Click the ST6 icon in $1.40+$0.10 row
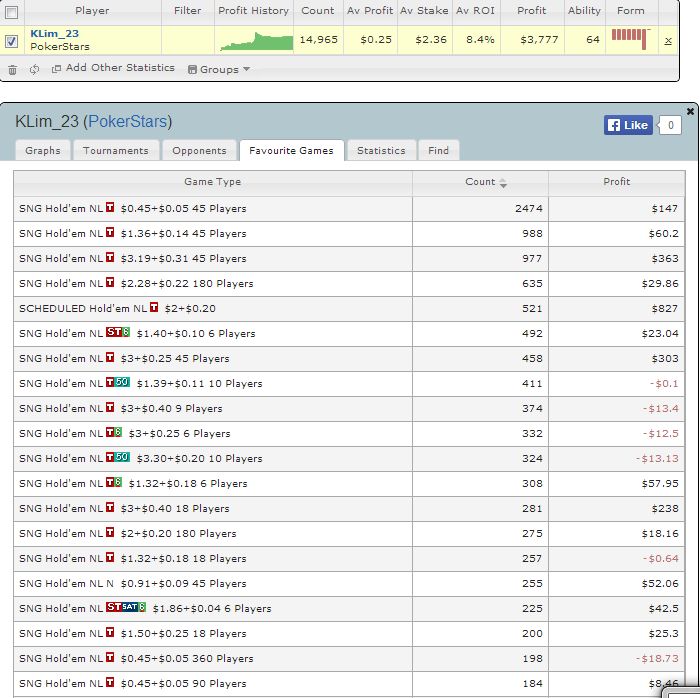This screenshot has width=700, height=698. click(x=118, y=332)
